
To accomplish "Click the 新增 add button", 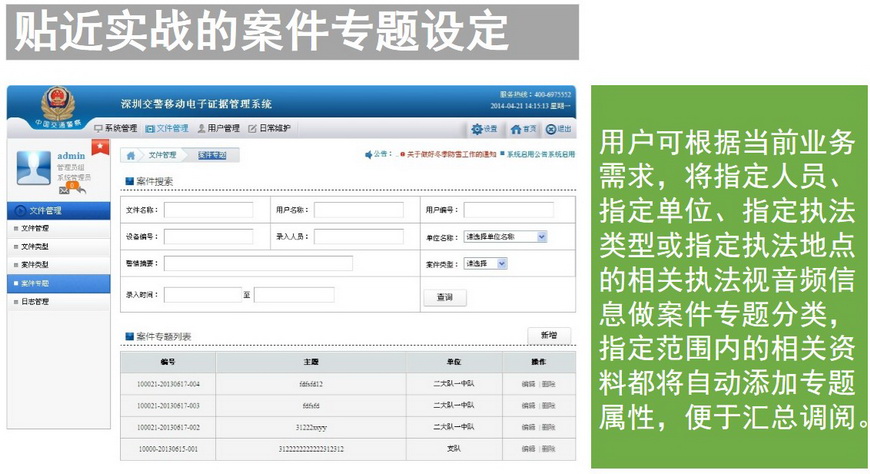I will point(548,335).
